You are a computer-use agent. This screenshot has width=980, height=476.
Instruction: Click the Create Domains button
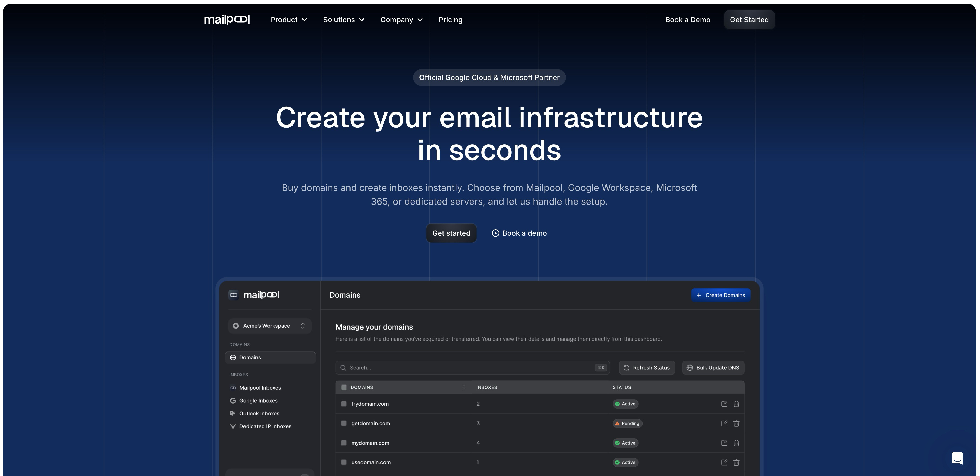click(x=720, y=295)
